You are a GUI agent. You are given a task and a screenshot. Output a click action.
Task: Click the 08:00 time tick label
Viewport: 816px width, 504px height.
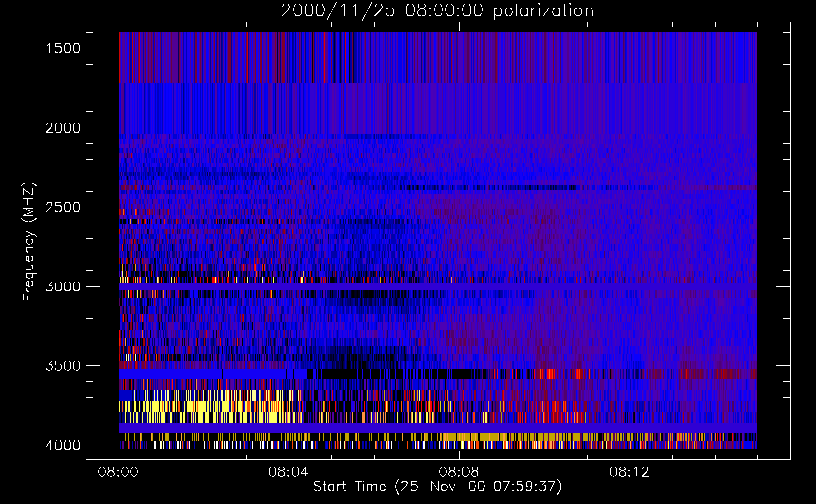tap(118, 472)
